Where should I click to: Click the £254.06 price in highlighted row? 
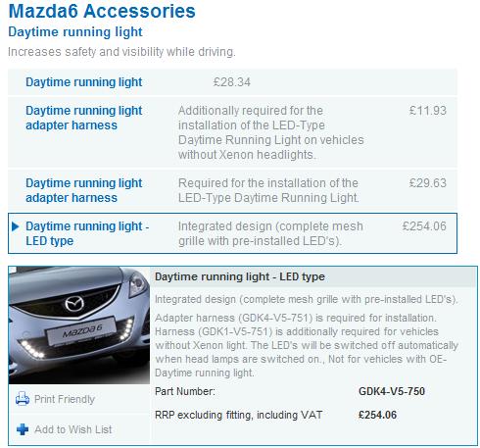tap(424, 226)
